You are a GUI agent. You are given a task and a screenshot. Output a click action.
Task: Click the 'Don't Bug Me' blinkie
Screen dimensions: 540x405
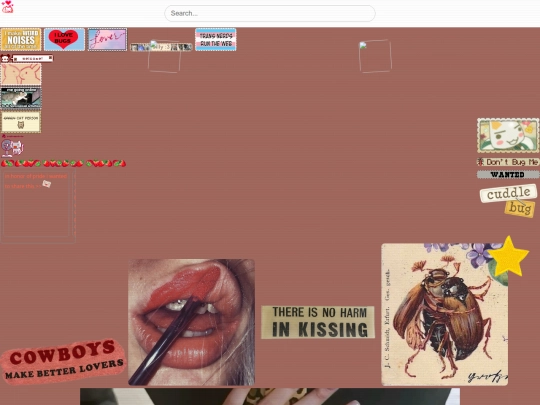click(x=508, y=162)
